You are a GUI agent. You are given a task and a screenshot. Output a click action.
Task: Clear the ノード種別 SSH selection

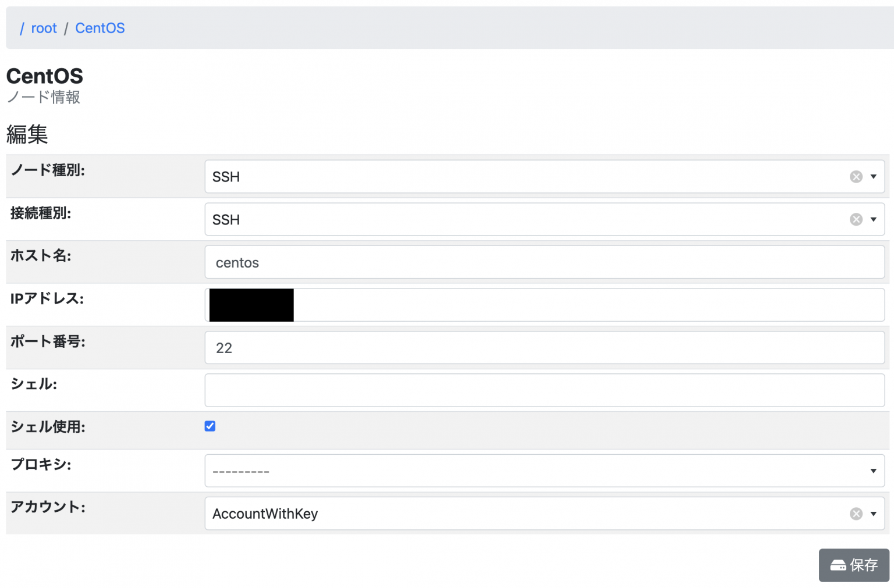[856, 177]
